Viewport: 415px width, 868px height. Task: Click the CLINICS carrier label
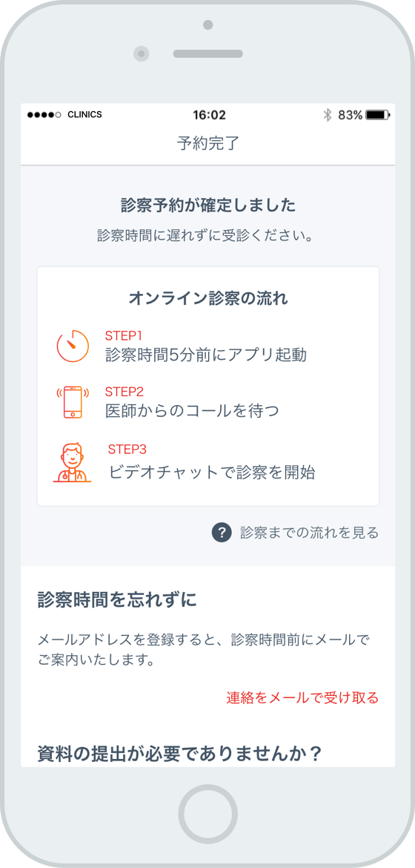[x=84, y=115]
